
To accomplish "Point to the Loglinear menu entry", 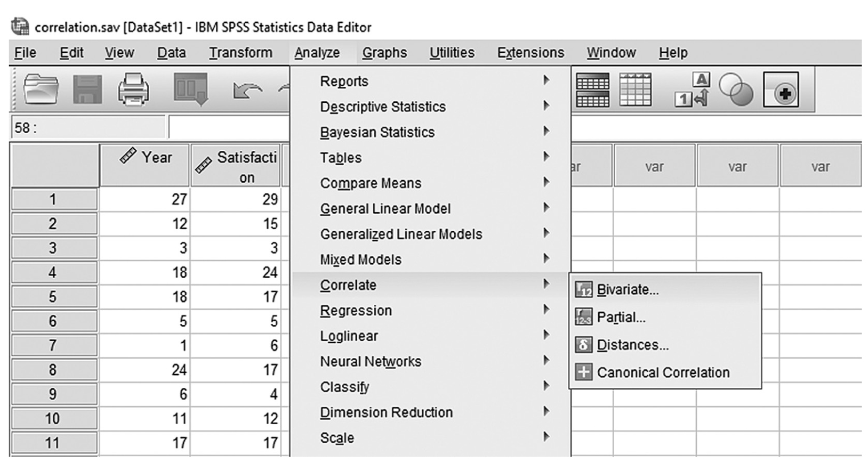I will coord(431,336).
